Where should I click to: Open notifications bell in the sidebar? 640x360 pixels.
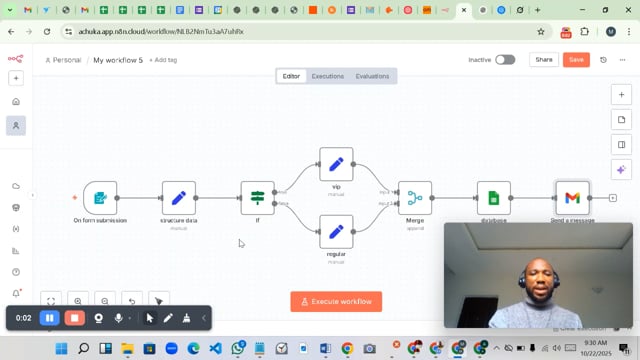tap(16, 293)
